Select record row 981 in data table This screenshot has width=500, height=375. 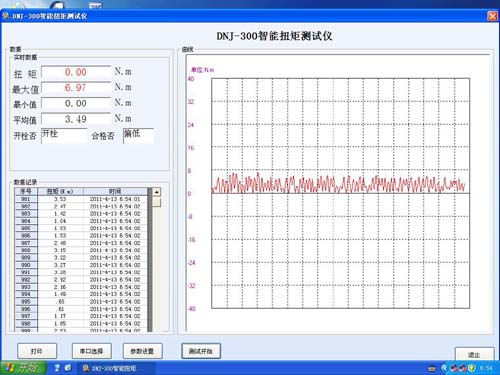(x=82, y=199)
